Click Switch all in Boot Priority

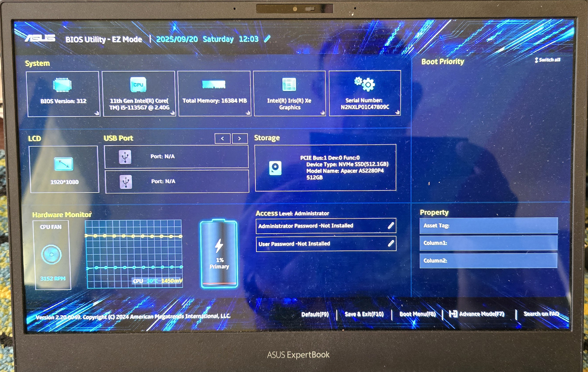[548, 60]
